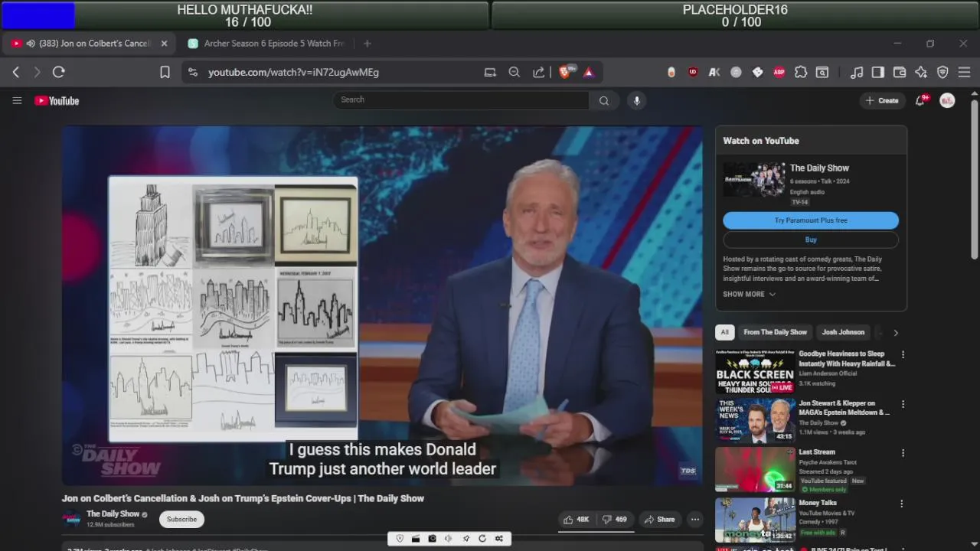Open options menu for Last Stream video
This screenshot has width=980, height=551.
point(903,453)
